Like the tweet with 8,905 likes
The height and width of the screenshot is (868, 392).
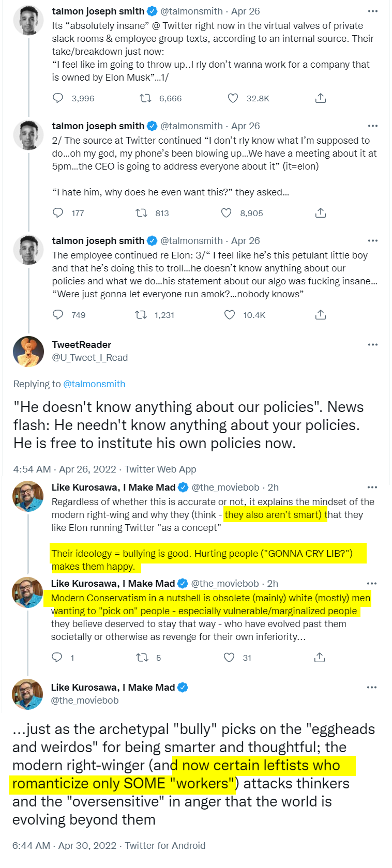pyautogui.click(x=227, y=213)
